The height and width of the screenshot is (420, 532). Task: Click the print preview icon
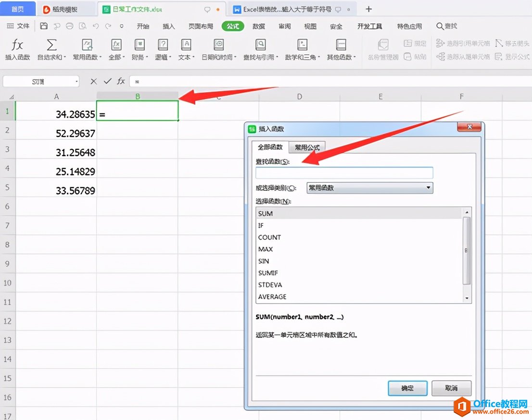tap(82, 26)
